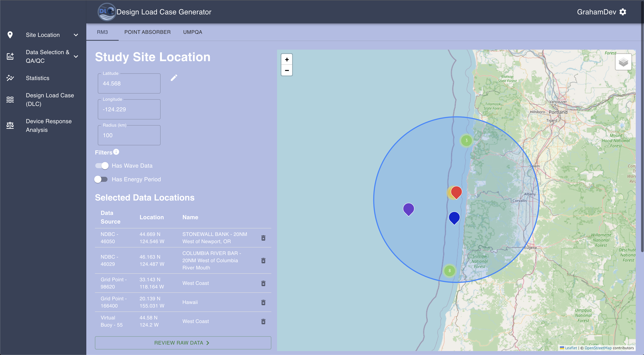Zoom out on the map
Viewport: 644px width, 355px height.
(287, 70)
